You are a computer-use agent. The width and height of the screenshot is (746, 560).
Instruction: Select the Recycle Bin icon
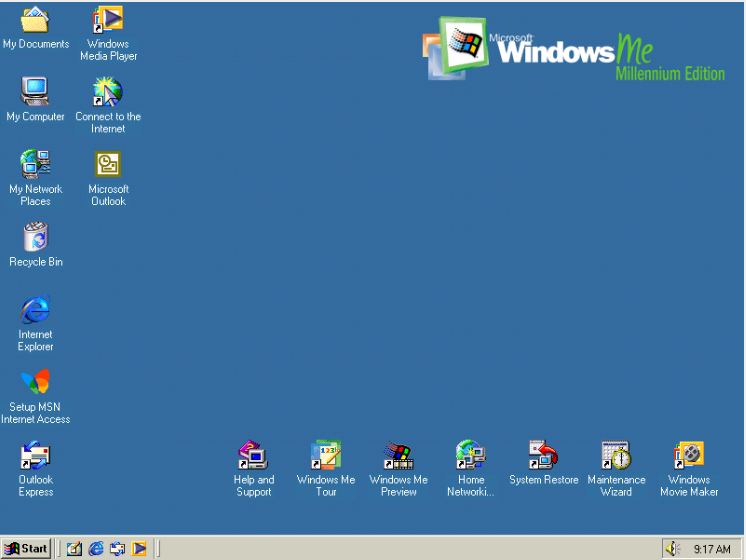point(36,236)
